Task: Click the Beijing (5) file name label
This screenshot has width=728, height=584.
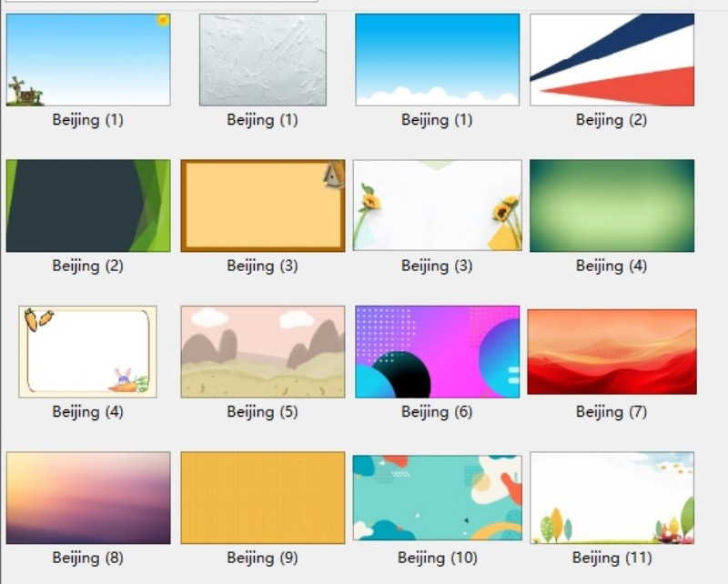Action: tap(263, 412)
